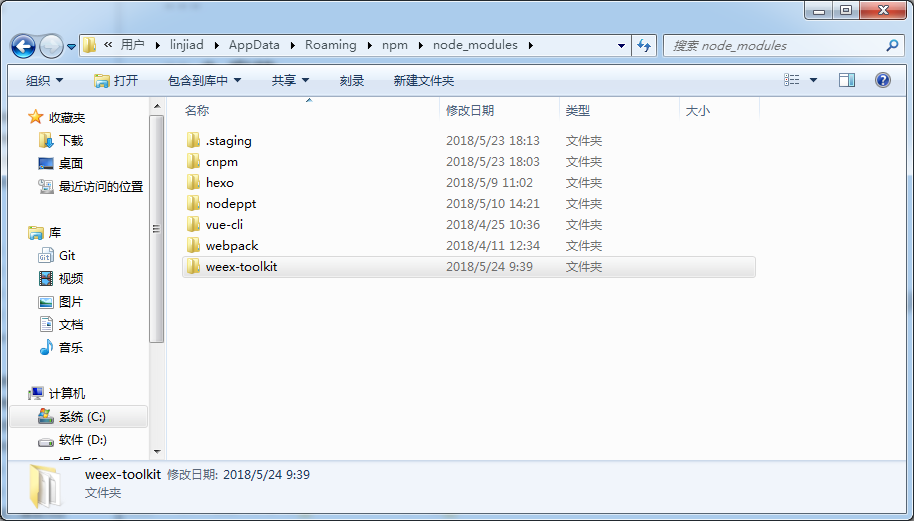Select the webpack folder icon
Viewport: 914px width, 521px height.
pos(194,245)
